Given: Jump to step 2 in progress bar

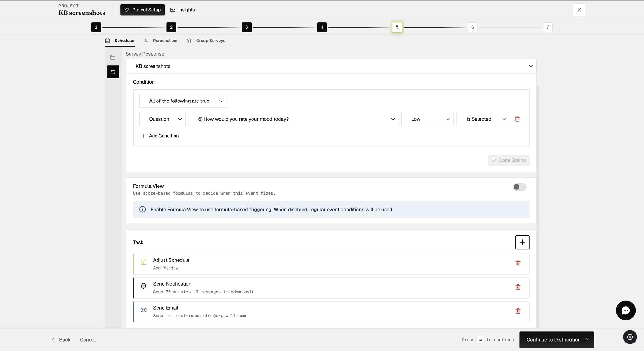Looking at the screenshot, I should [171, 27].
